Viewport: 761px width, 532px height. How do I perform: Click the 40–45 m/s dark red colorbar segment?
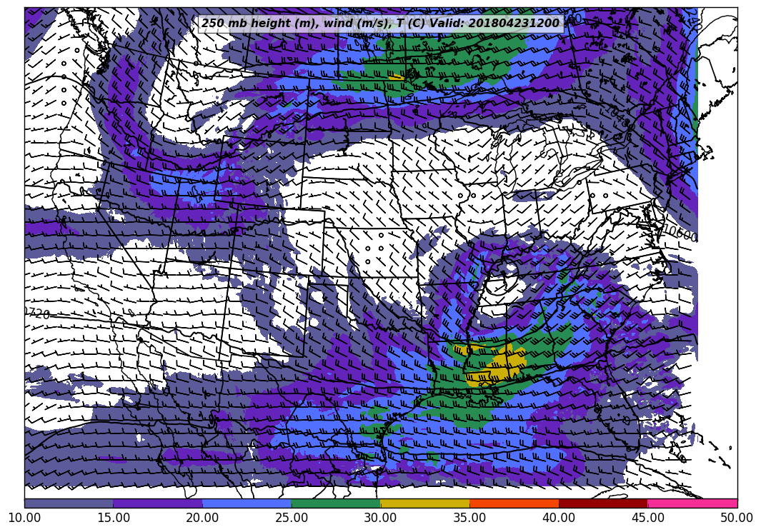click(x=603, y=503)
